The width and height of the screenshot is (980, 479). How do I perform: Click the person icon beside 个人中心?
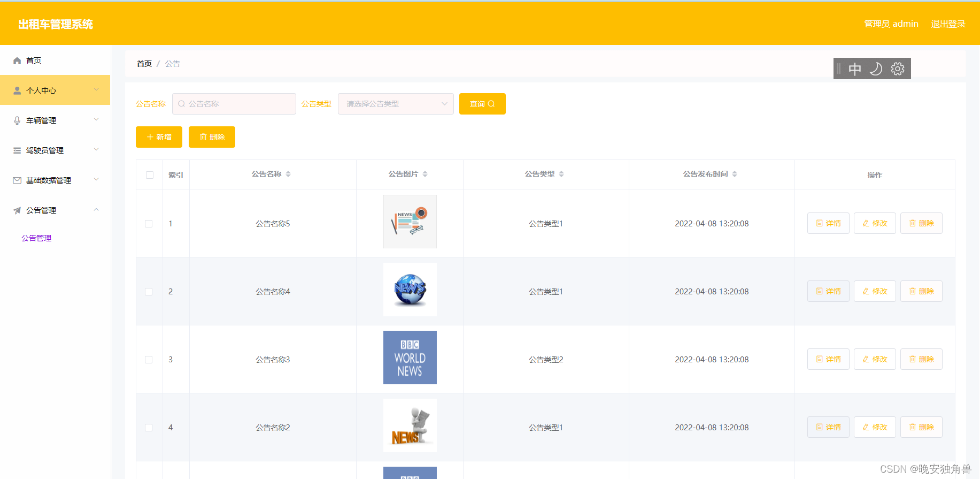[17, 90]
